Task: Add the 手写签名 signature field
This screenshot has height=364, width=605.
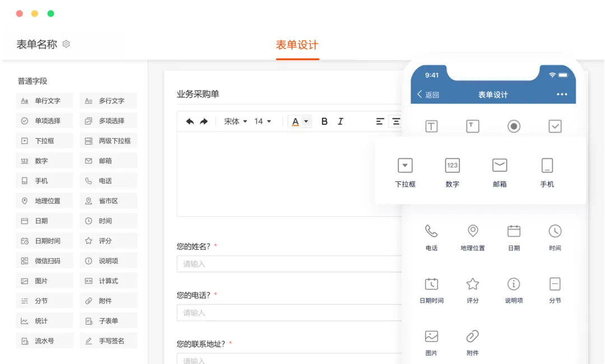Action: pyautogui.click(x=108, y=341)
